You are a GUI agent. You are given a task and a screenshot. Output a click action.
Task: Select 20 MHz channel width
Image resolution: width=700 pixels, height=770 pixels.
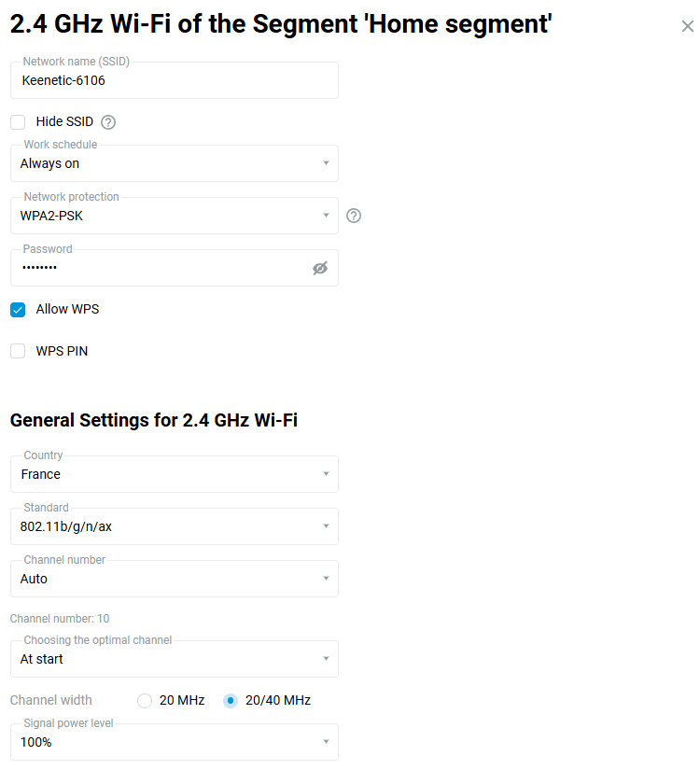click(x=145, y=701)
